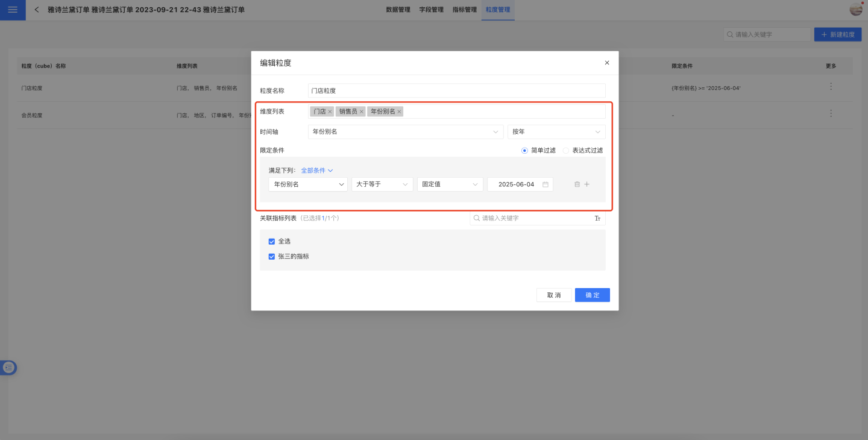Open the 按年 time granularity dropdown
Screen dimensions: 868x440
click(x=556, y=131)
